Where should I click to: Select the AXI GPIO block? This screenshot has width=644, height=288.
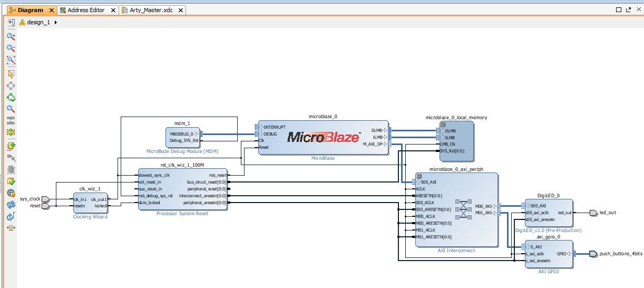(x=549, y=254)
